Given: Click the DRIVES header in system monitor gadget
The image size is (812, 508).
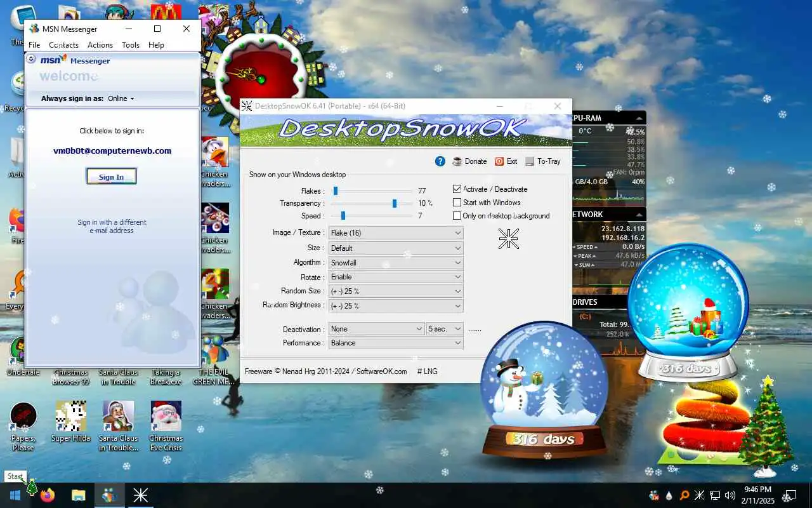Looking at the screenshot, I should pyautogui.click(x=585, y=302).
